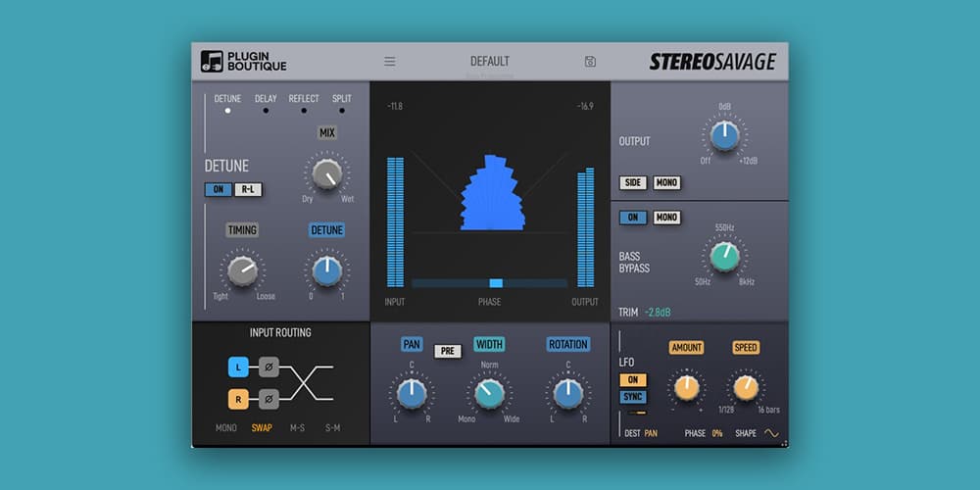Screen dimensions: 980x490
Task: Select M-S input routing
Action: tap(298, 428)
